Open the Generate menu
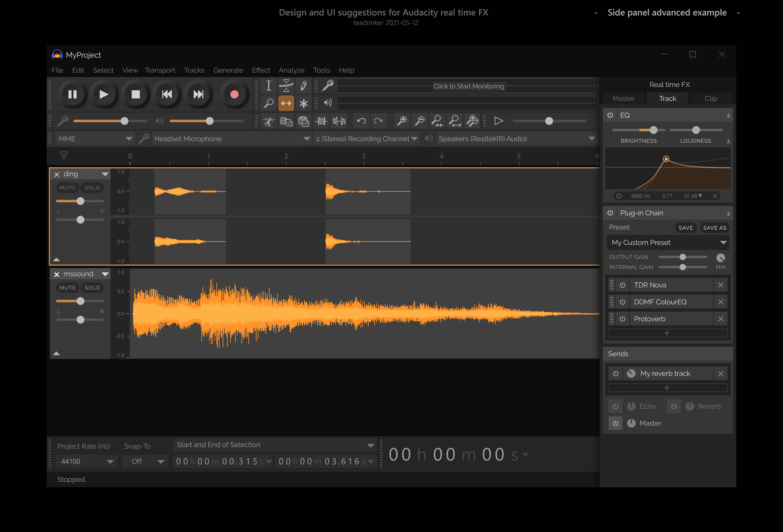 click(228, 70)
